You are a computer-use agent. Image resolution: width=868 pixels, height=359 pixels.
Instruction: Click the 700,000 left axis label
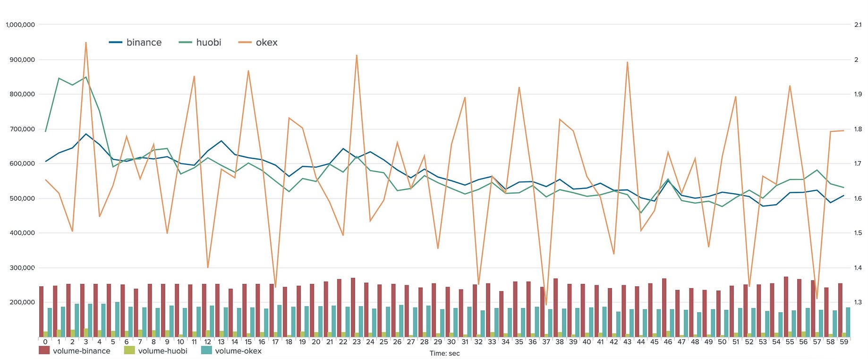[x=22, y=129]
